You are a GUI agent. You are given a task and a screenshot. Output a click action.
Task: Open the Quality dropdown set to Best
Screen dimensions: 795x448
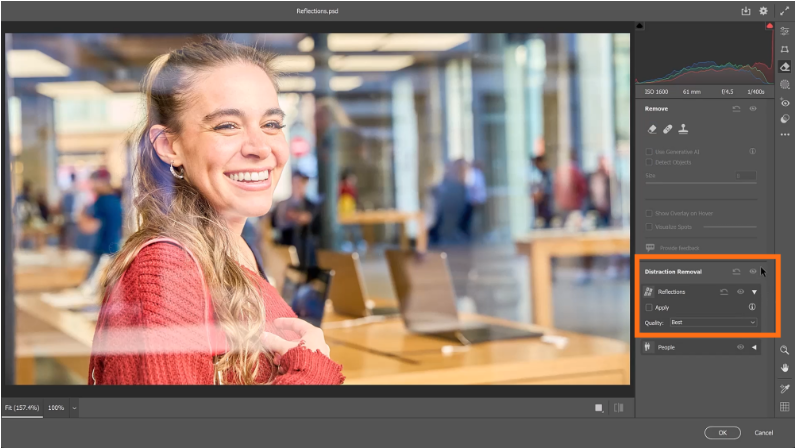click(x=714, y=323)
